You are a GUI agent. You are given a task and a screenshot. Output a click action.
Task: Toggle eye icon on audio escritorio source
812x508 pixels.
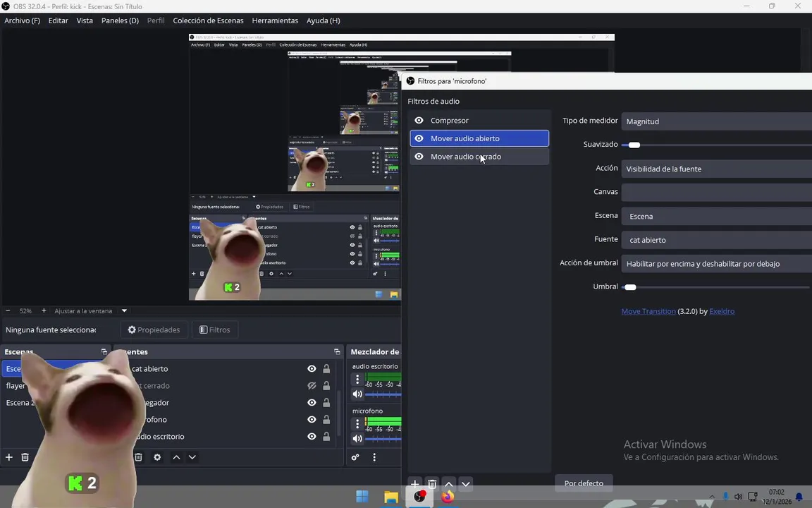pyautogui.click(x=312, y=437)
